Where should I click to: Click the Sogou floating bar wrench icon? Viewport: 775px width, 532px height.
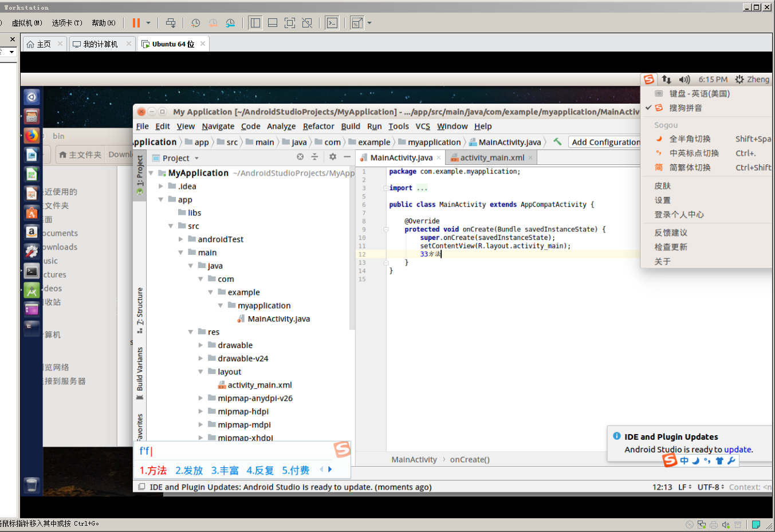tap(731, 460)
